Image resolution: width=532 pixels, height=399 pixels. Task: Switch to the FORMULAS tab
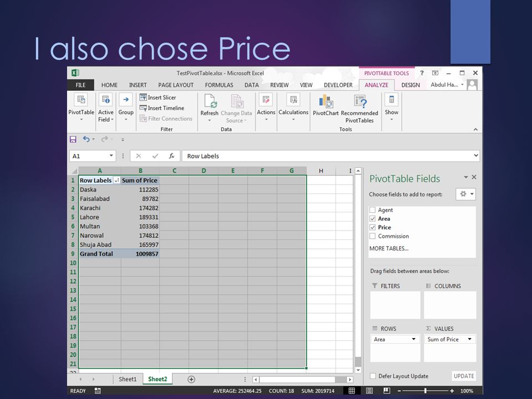pyautogui.click(x=219, y=85)
